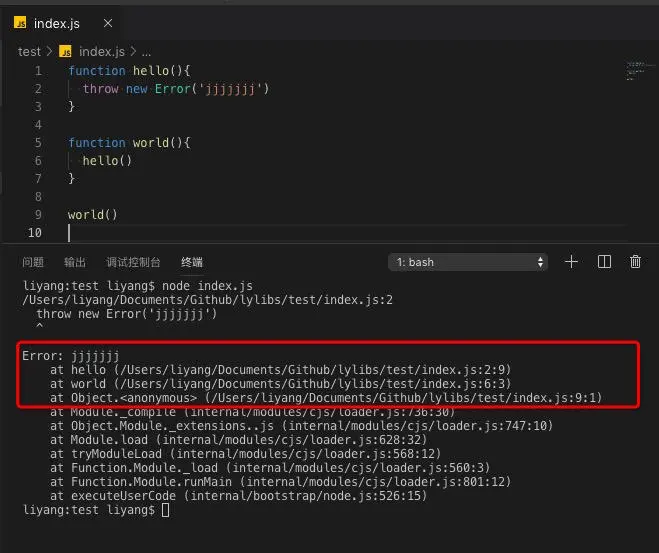Click 'function world(){' code line
The image size is (659, 553).
click(x=129, y=143)
